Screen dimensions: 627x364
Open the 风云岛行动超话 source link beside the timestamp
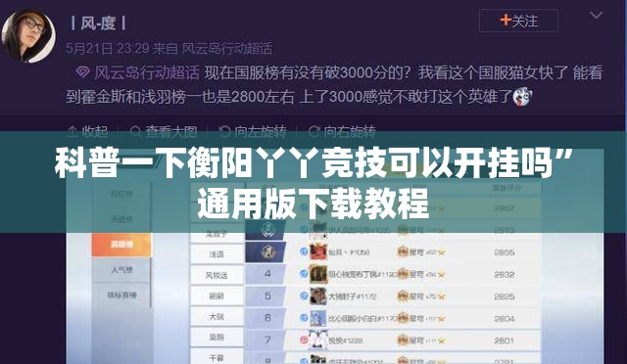226,49
